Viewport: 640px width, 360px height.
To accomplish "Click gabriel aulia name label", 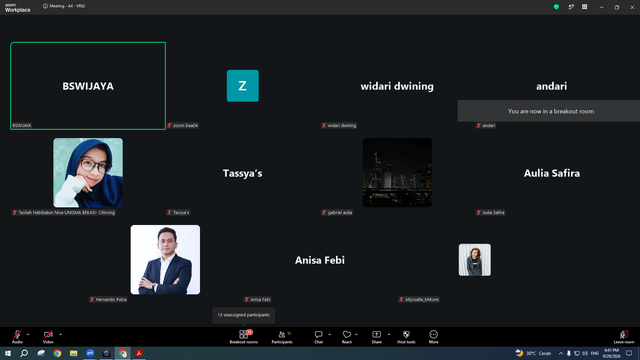I will click(x=337, y=212).
